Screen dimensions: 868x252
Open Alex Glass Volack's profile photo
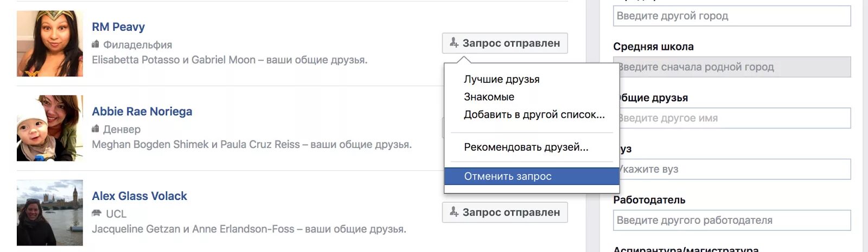click(x=50, y=213)
